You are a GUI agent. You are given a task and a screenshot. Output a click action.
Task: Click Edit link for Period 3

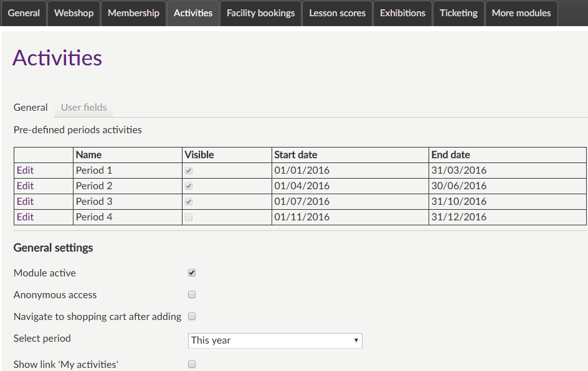[25, 202]
